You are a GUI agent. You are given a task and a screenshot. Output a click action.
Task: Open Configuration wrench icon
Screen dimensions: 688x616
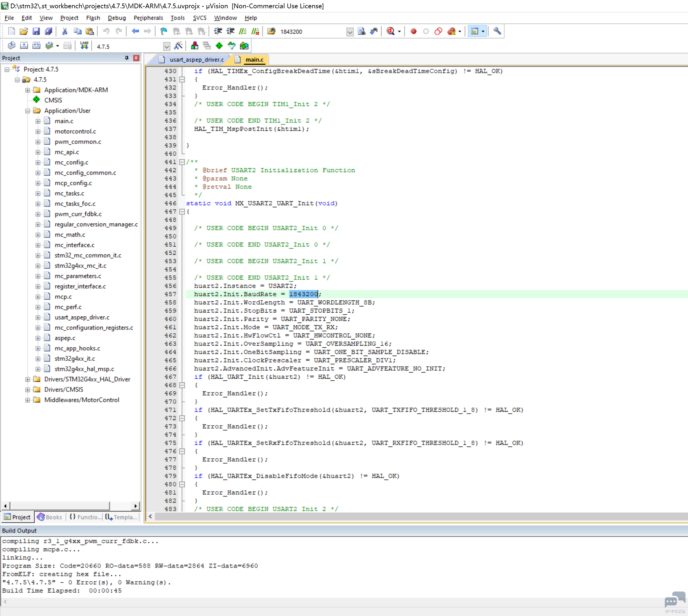(497, 32)
